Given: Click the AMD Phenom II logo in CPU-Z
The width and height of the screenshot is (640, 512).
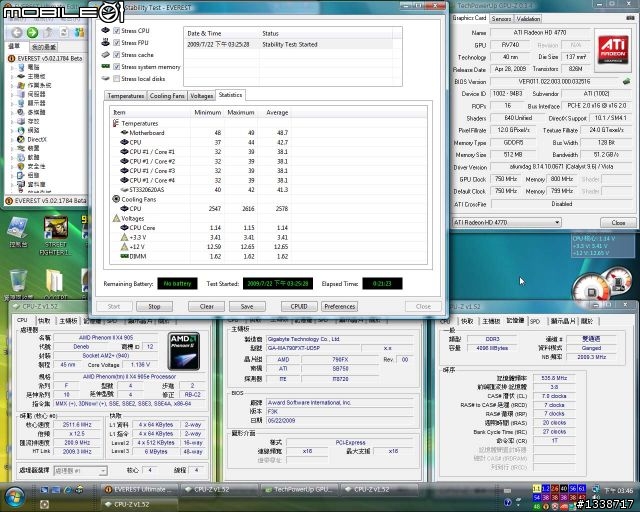Looking at the screenshot, I should pyautogui.click(x=184, y=352).
